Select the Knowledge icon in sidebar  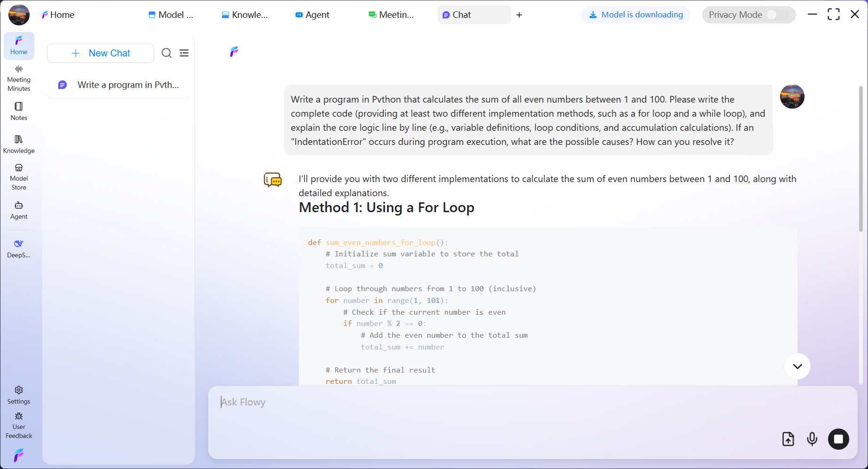[19, 143]
